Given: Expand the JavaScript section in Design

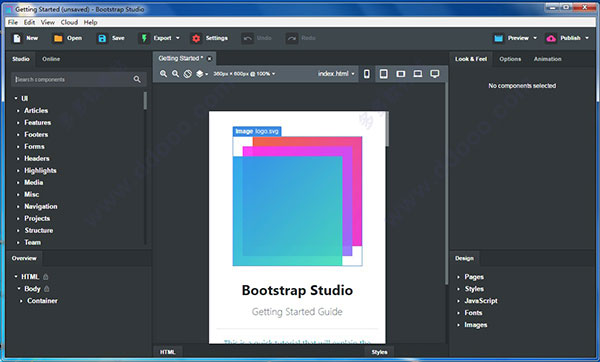Looking at the screenshot, I should point(458,301).
